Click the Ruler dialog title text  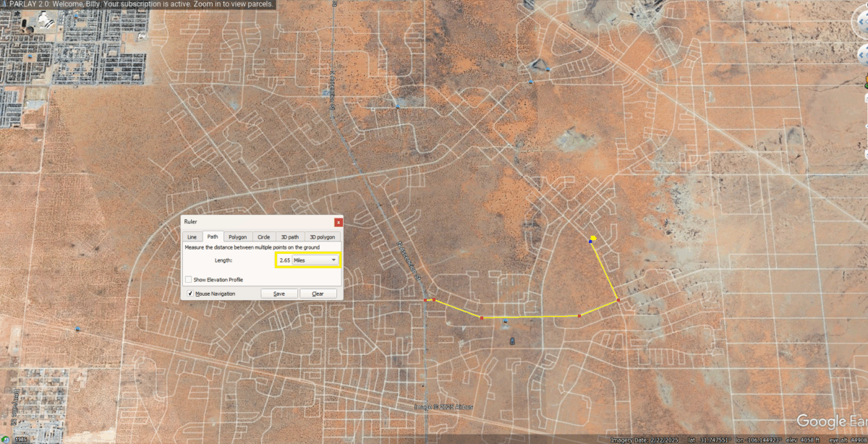coord(190,222)
